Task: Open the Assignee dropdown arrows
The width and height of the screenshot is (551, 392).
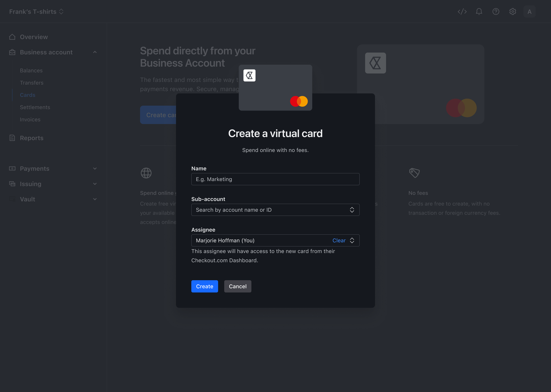Action: point(352,240)
